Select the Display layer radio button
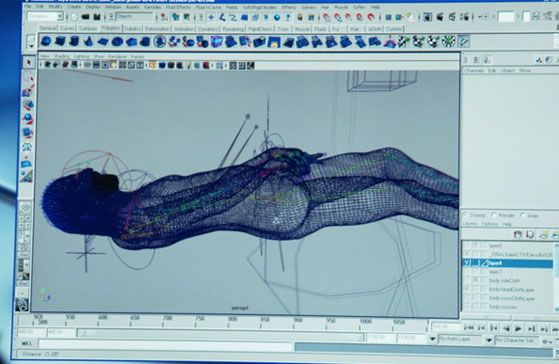 (x=465, y=215)
